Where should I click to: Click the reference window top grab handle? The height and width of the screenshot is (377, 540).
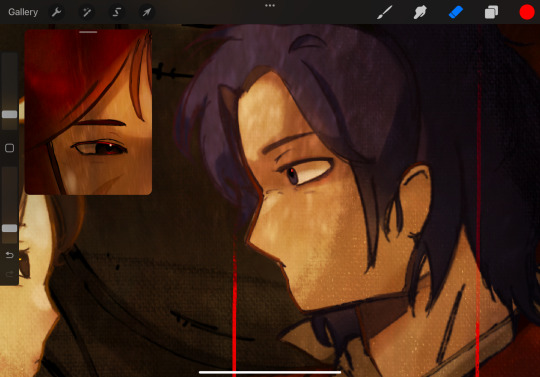tap(88, 32)
